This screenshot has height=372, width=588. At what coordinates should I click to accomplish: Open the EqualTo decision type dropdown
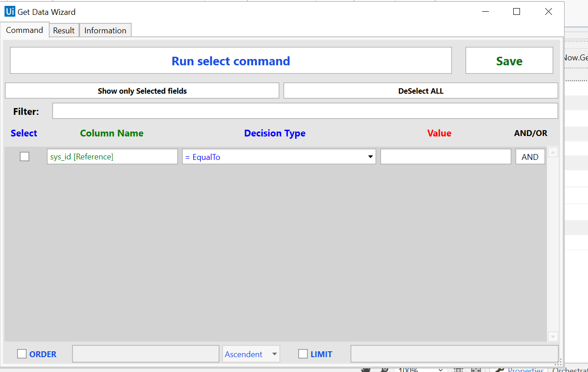point(279,157)
